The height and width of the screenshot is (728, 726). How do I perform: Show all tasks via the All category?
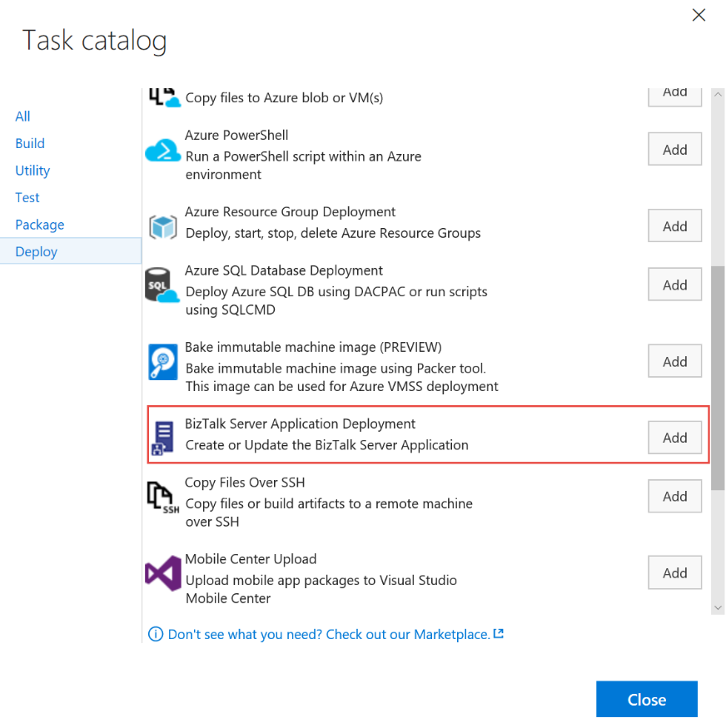pyautogui.click(x=22, y=116)
